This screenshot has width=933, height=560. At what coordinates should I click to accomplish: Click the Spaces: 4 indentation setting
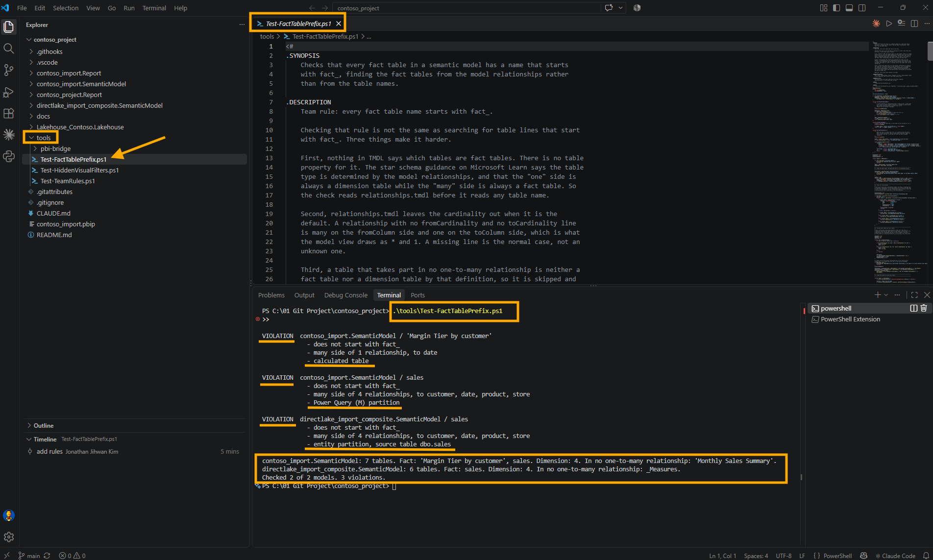click(756, 556)
